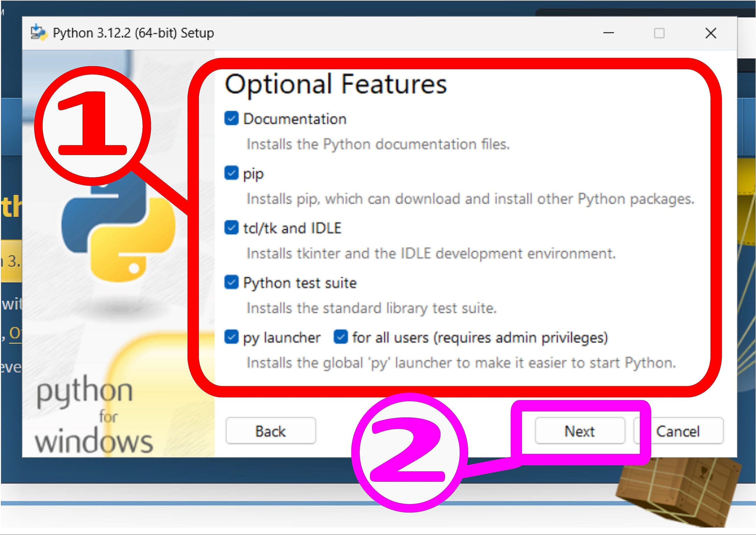Uncheck the Documentation checkbox
The height and width of the screenshot is (535, 756).
tap(231, 118)
